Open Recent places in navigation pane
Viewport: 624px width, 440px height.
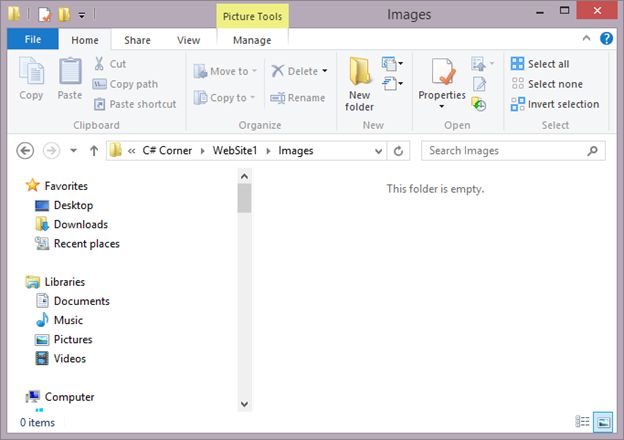pos(78,243)
